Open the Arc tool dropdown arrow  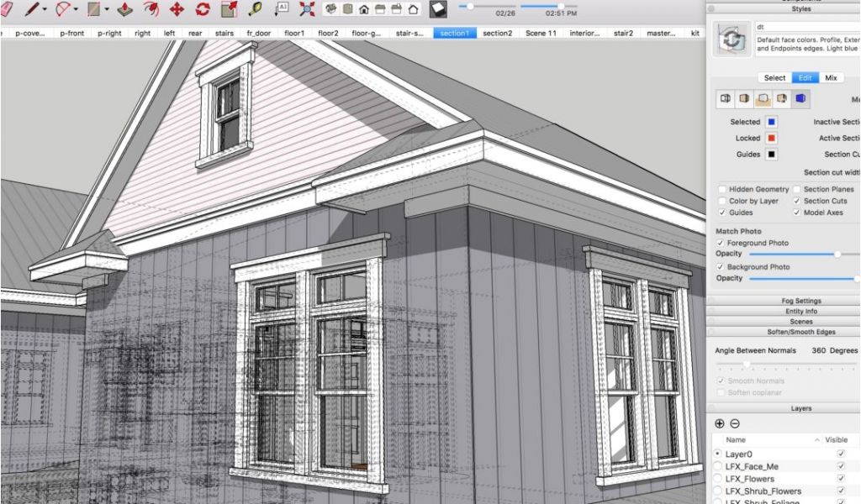pyautogui.click(x=76, y=10)
